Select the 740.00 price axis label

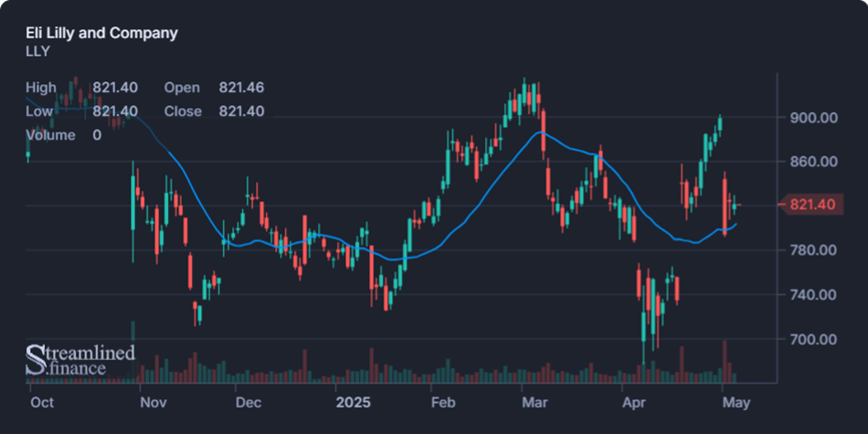(x=812, y=294)
